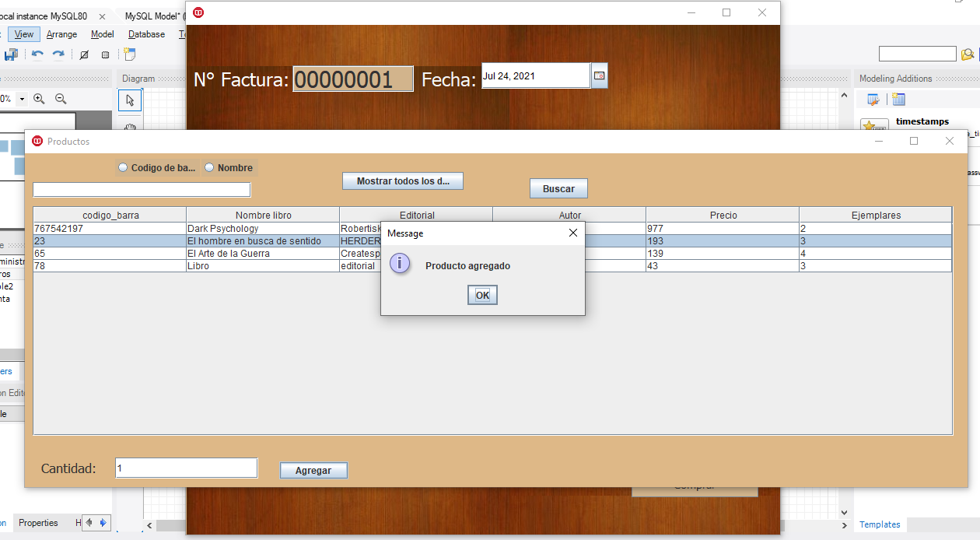Click the tab scroll right arrow
Screen dimensions: 980x540
[x=103, y=523]
